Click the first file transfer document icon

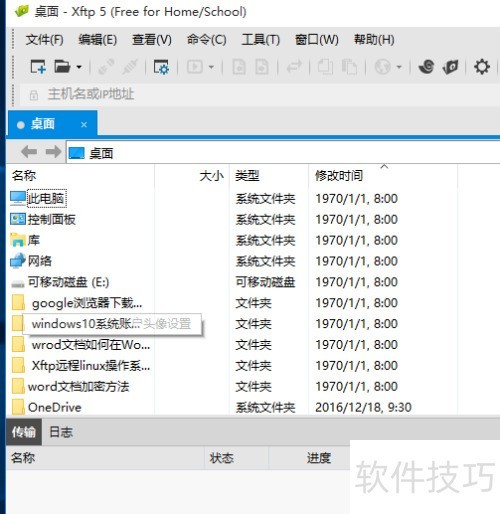point(239,67)
